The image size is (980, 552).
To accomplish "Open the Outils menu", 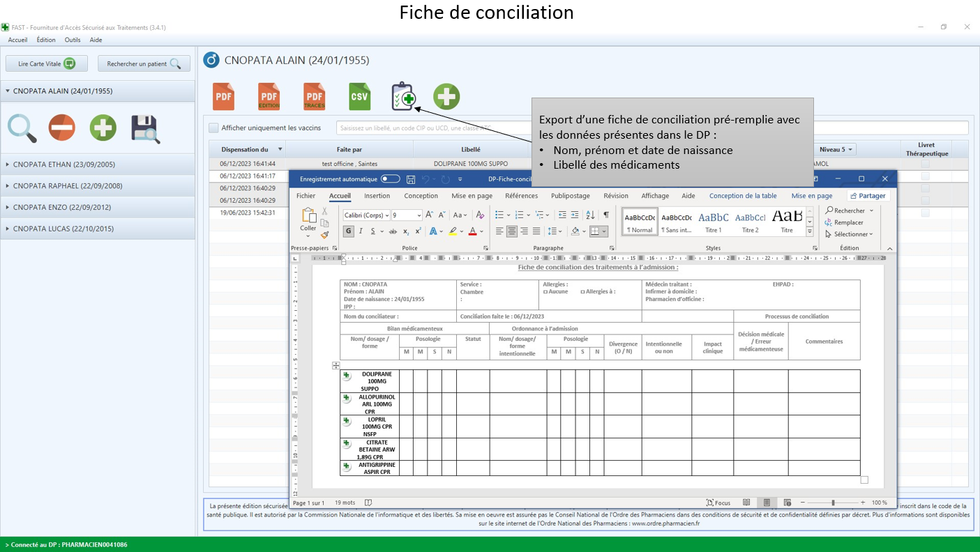I will 72,40.
